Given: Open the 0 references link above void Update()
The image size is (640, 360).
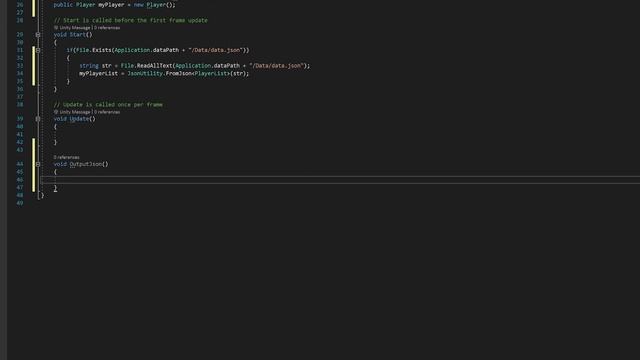Looking at the screenshot, I should pyautogui.click(x=107, y=112).
